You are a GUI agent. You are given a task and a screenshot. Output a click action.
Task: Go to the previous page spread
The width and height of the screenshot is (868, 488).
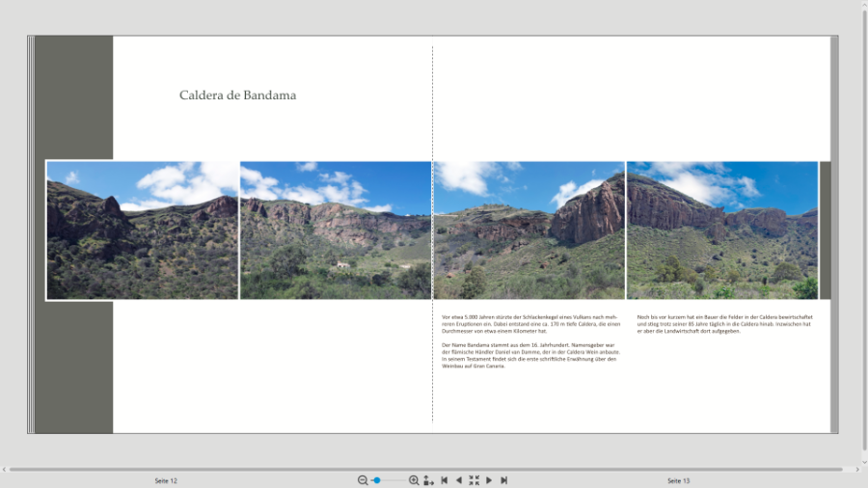pos(458,480)
